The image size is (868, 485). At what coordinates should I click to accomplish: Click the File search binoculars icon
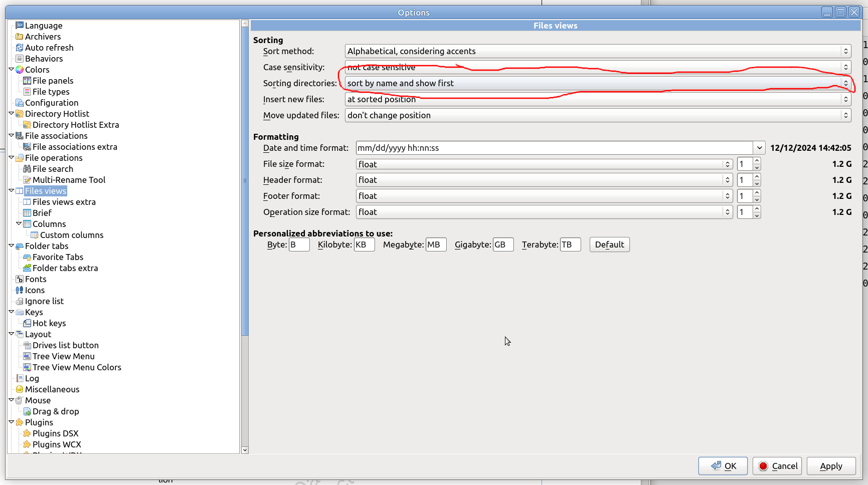point(27,169)
